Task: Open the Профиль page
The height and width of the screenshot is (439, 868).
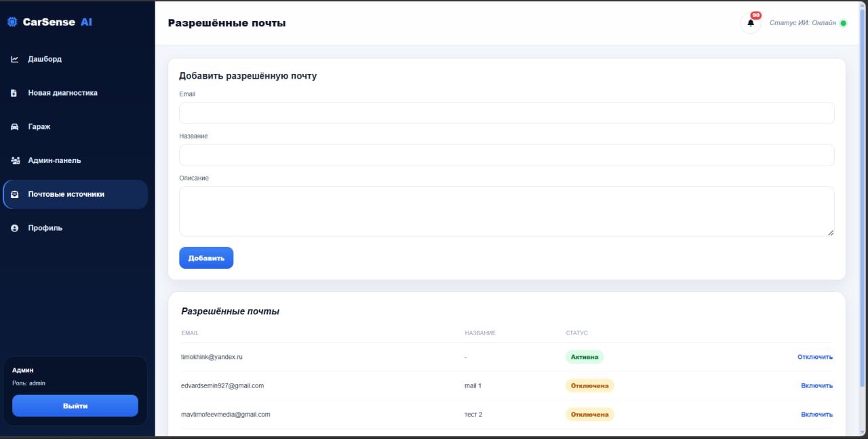Action: pos(75,229)
